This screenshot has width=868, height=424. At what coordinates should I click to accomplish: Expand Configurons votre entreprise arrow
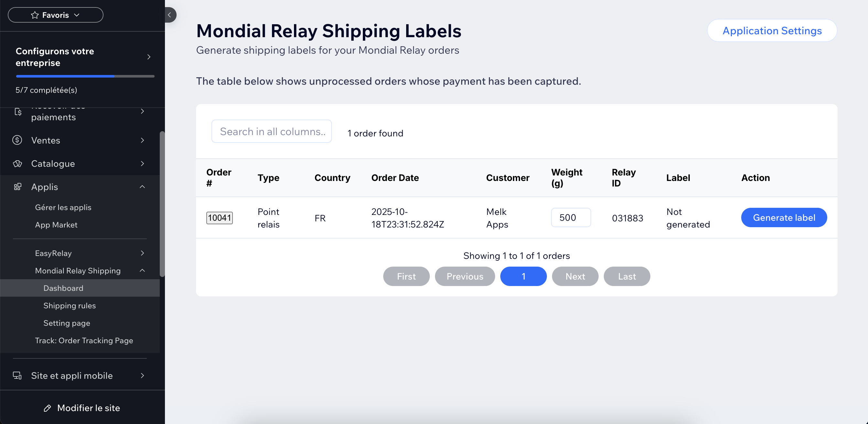pyautogui.click(x=148, y=57)
